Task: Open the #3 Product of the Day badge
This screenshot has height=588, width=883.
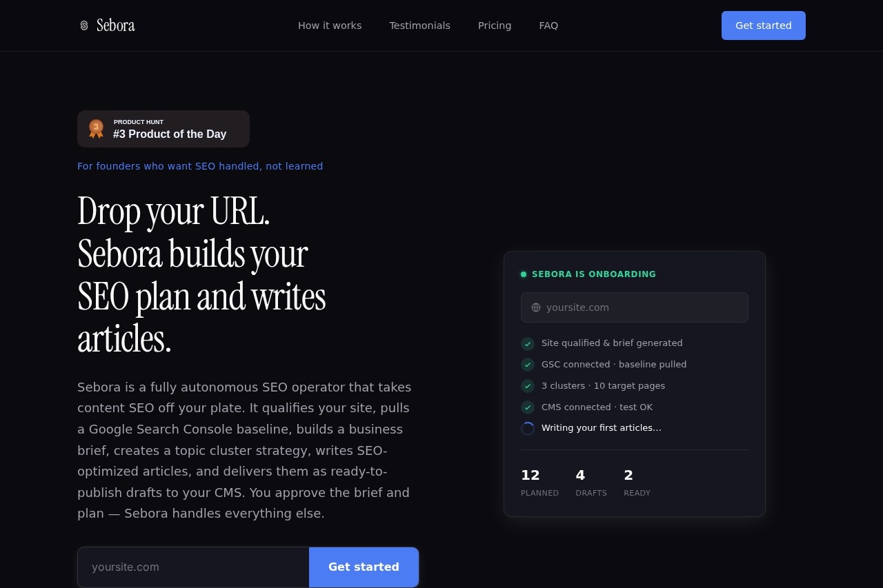Action: click(x=163, y=129)
